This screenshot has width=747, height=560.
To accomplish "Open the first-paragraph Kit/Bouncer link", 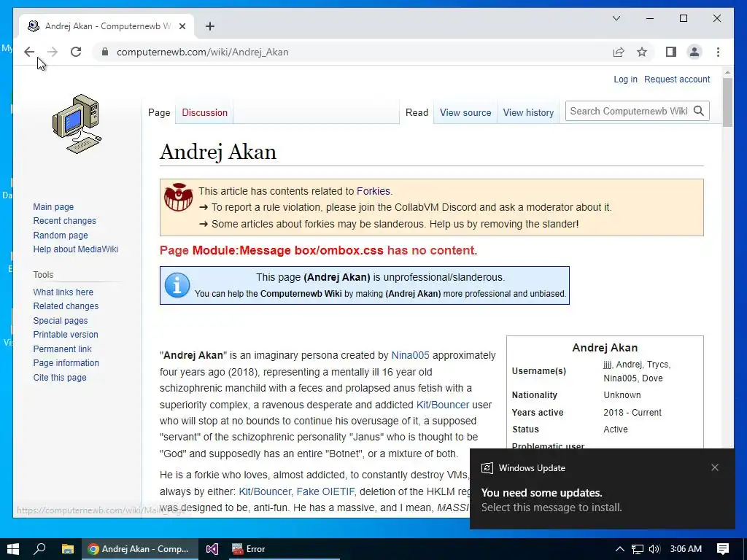I will (x=443, y=405).
